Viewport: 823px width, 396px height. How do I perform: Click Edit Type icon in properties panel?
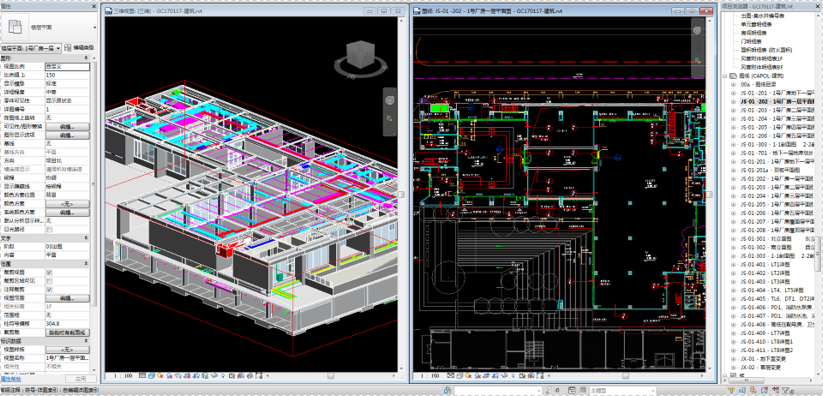(x=68, y=47)
